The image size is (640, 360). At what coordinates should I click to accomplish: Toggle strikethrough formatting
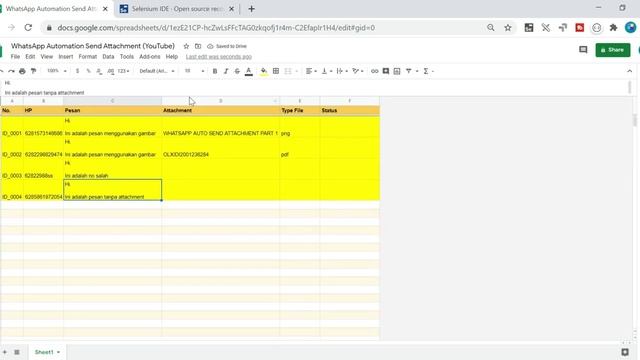click(x=237, y=71)
